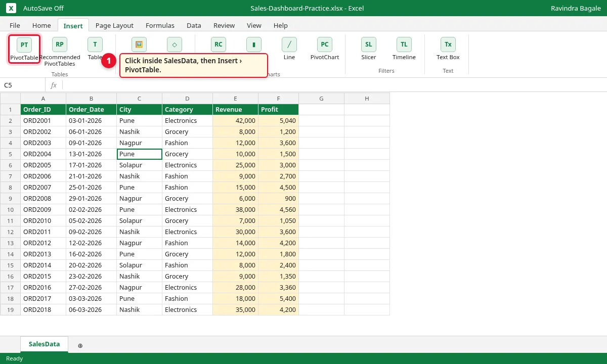Select Grocery in the ORD2015 row

point(187,276)
